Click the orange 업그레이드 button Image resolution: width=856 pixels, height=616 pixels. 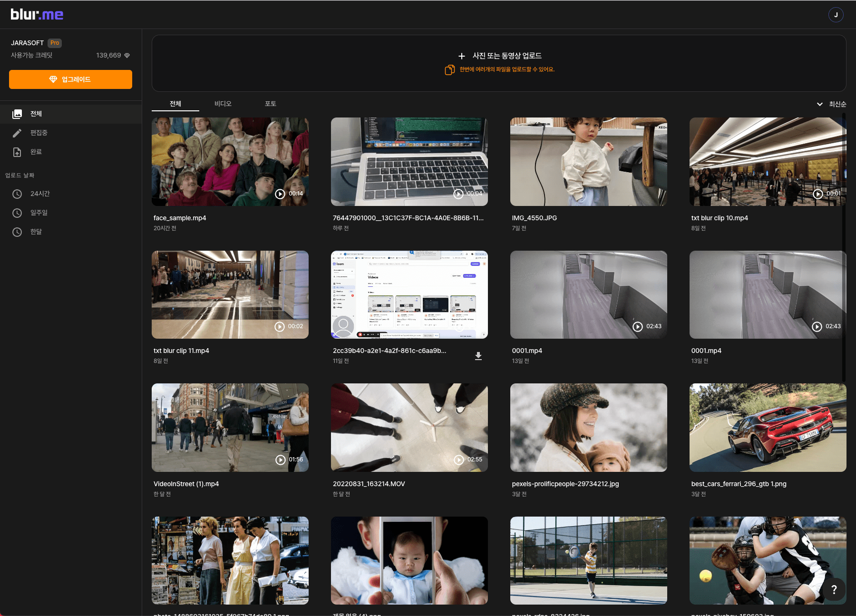click(x=70, y=79)
